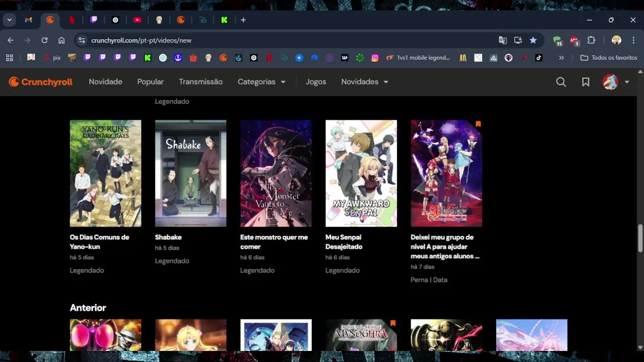Open the green extension with badge 15
Screen dimensions: 644x362
tap(557, 40)
